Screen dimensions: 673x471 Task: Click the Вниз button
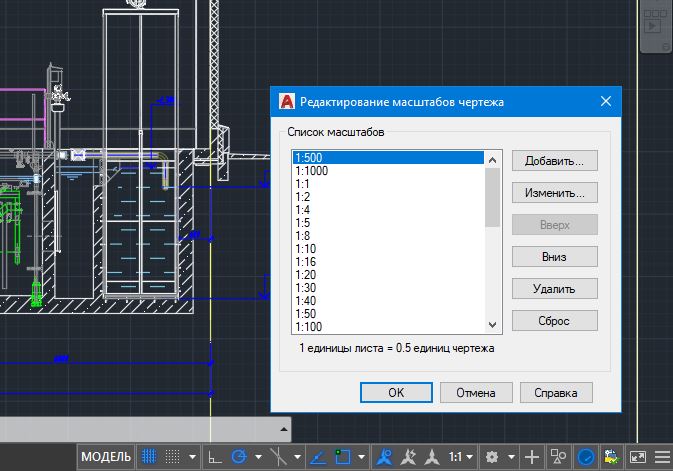point(555,257)
